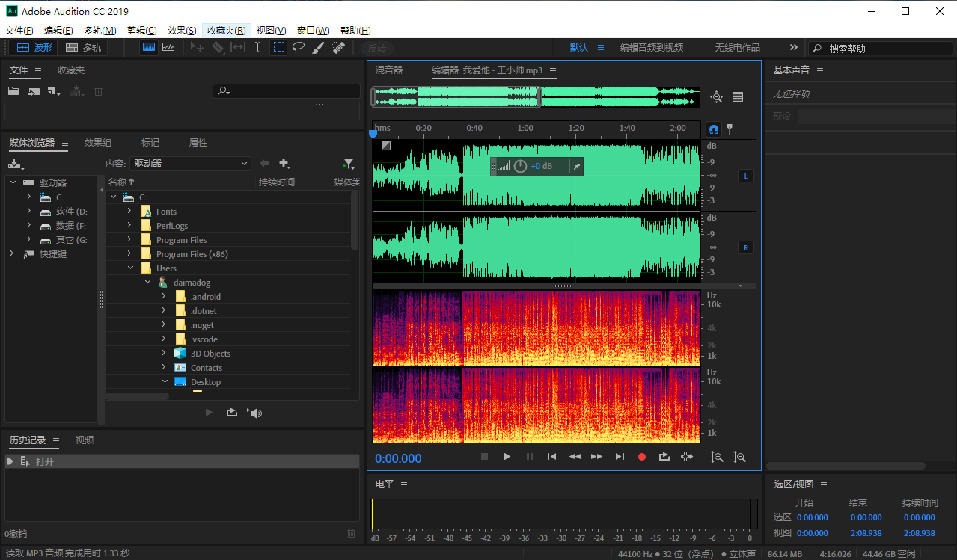Screen dimensions: 957x560
Task: Click the volume gain knob
Action: coord(520,166)
